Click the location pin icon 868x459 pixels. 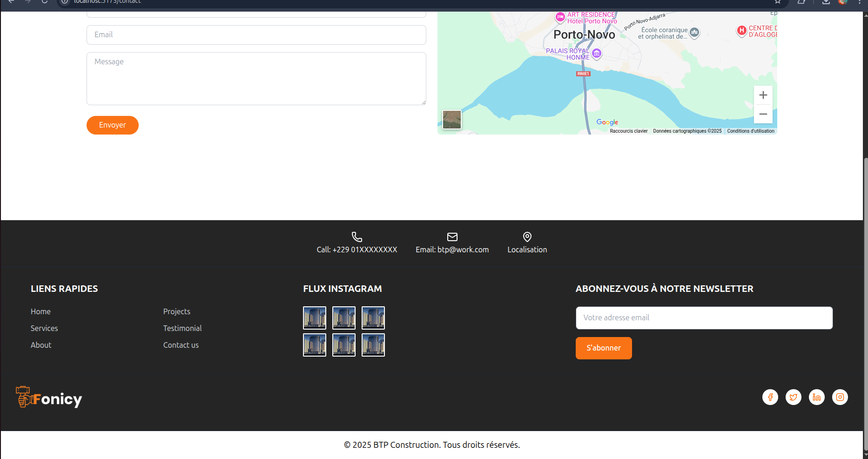[x=527, y=237]
